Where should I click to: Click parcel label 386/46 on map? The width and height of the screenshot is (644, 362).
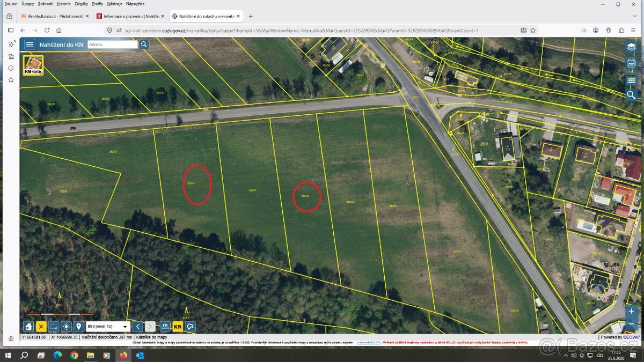pos(191,183)
